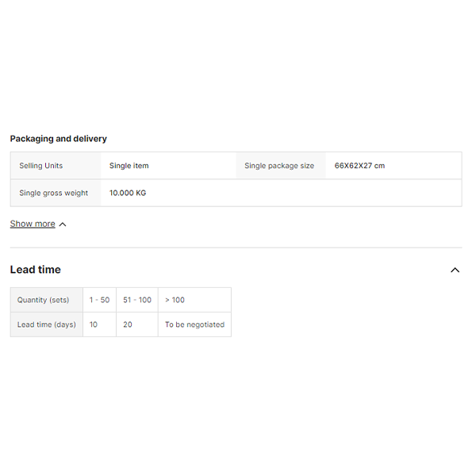Collapse the Lead time section

455,270
